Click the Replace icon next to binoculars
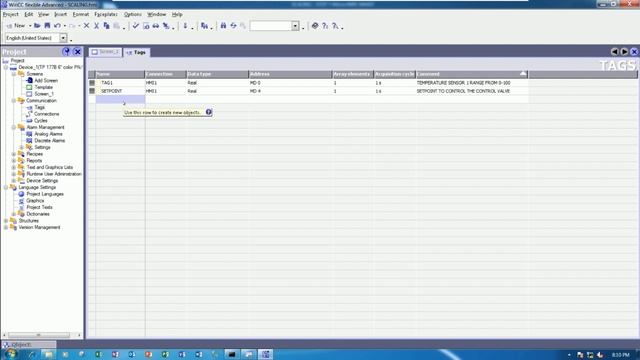 point(233,26)
